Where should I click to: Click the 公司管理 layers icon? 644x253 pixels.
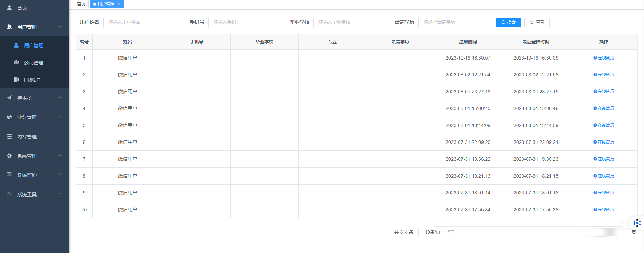[16, 62]
